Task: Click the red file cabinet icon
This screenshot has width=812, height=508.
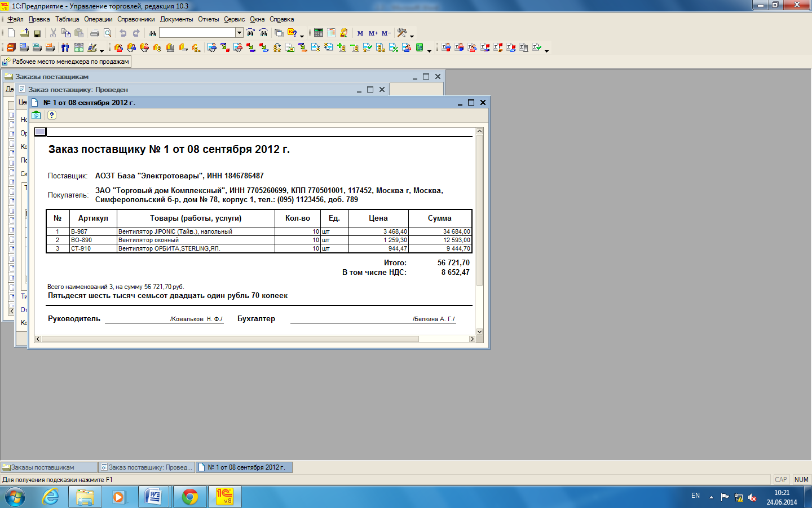Action: pos(11,47)
